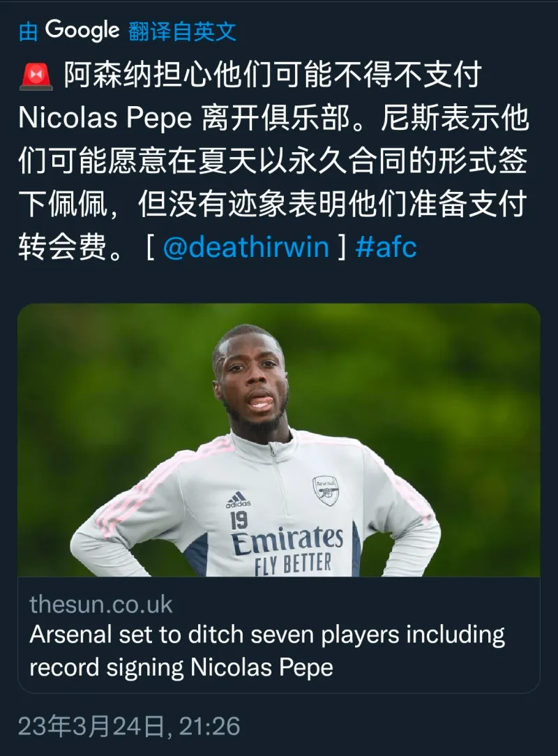Open the #afc hashtag

[386, 247]
